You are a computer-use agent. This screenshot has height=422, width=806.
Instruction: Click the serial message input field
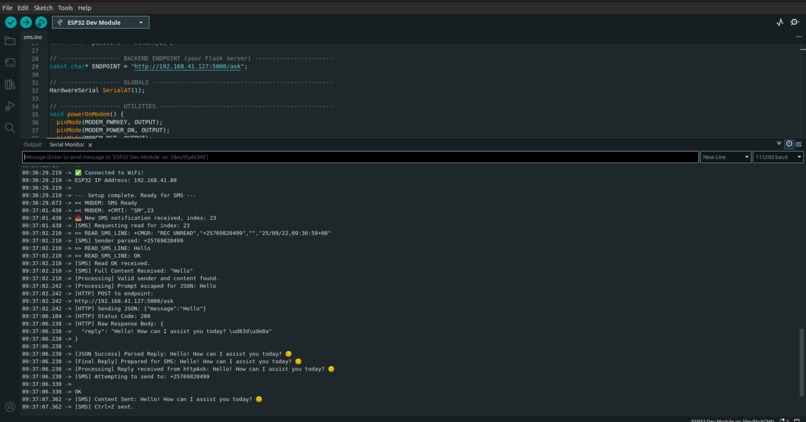[x=360, y=157]
